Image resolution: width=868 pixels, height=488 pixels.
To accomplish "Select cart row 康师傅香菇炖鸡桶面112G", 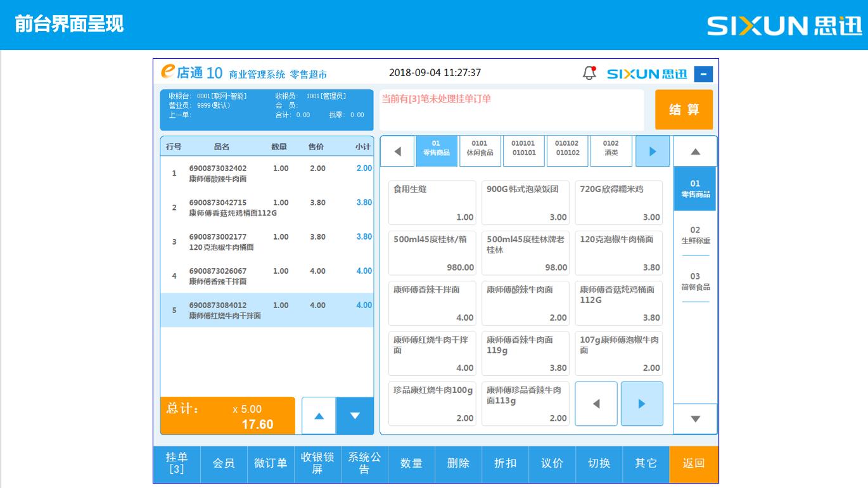I will tap(266, 207).
